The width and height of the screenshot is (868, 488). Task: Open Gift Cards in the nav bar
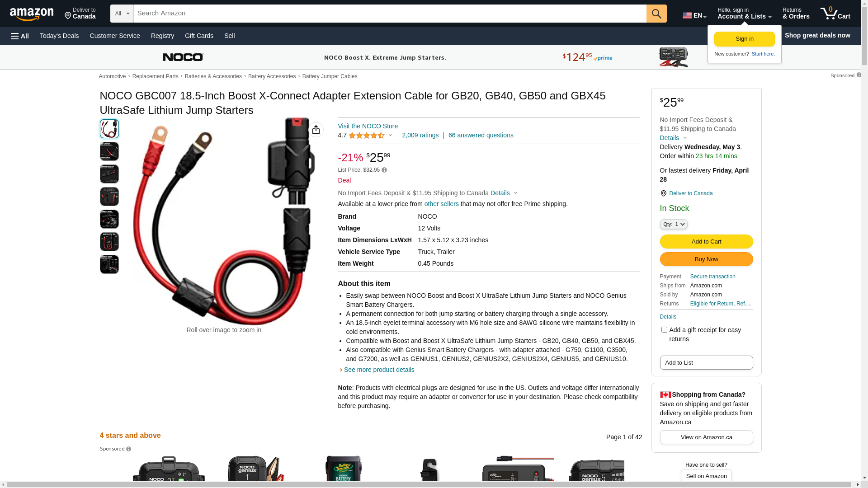tap(199, 36)
